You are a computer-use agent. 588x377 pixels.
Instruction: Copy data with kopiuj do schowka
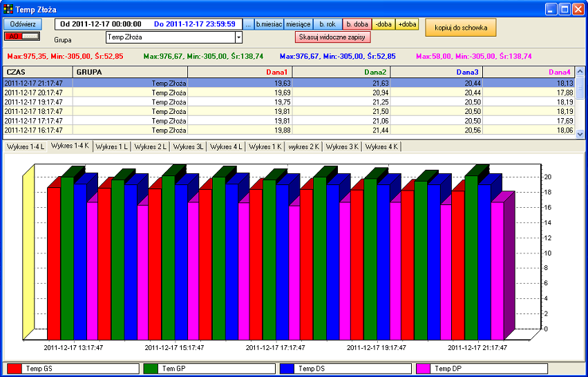[460, 28]
